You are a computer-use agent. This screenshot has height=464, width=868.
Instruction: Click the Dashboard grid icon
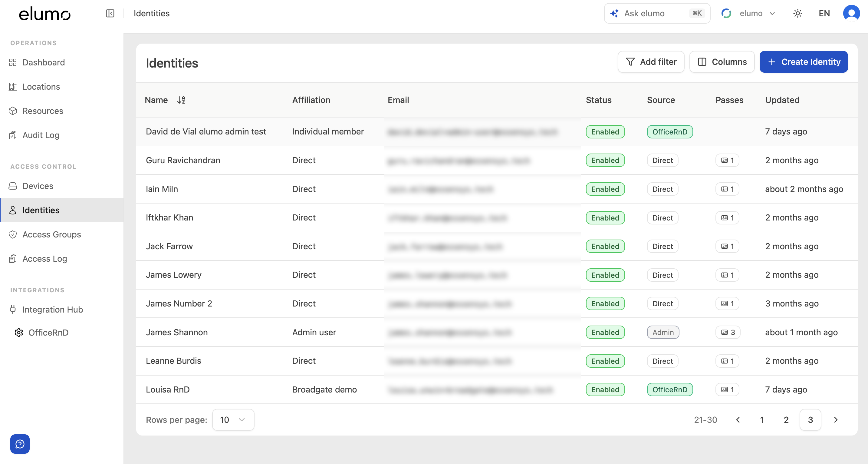point(13,62)
